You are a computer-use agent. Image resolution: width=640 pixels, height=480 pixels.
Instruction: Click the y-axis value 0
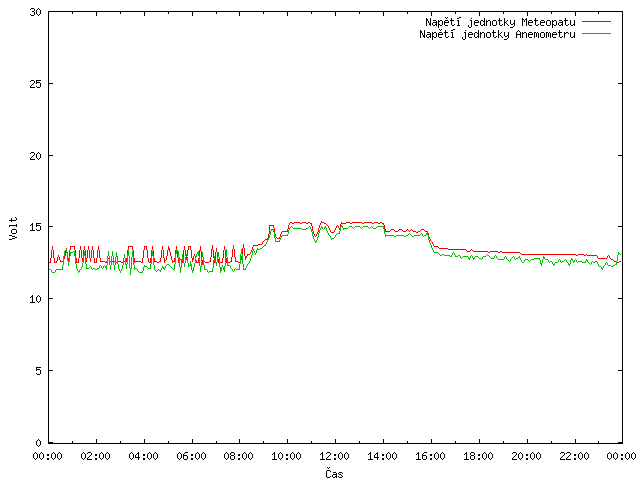click(x=38, y=442)
